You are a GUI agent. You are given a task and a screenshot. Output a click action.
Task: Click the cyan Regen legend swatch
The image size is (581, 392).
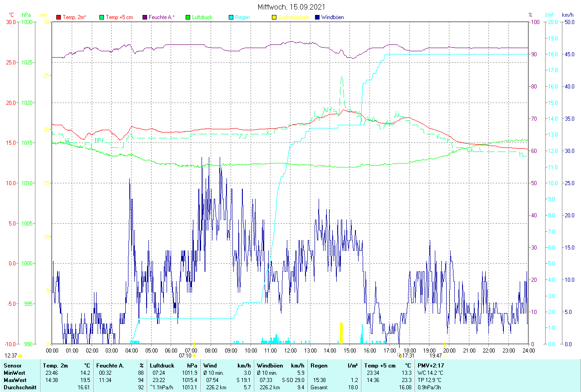point(231,17)
